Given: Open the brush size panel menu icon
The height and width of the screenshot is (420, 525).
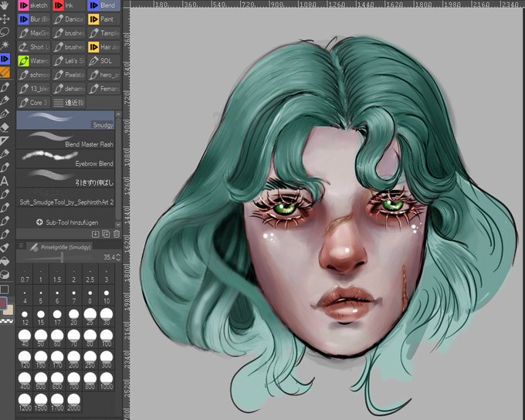Looking at the screenshot, I should point(21,246).
